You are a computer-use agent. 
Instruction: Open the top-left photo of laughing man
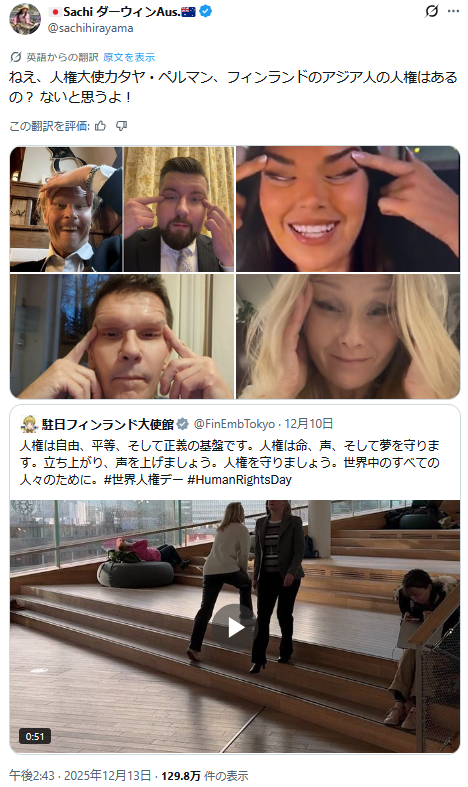point(66,209)
